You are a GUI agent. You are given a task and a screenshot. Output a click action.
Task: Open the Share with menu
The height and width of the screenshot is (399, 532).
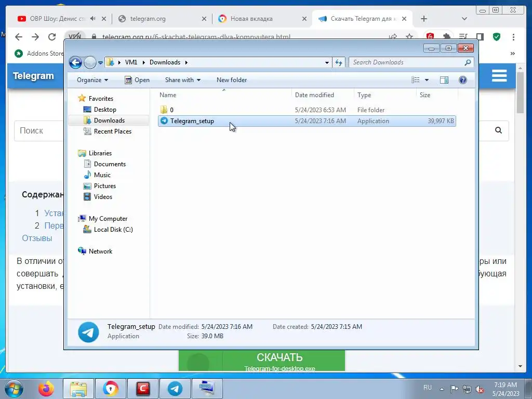point(182,80)
